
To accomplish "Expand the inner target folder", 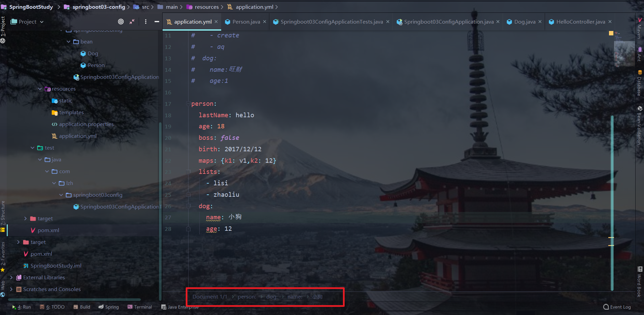I will 26,219.
